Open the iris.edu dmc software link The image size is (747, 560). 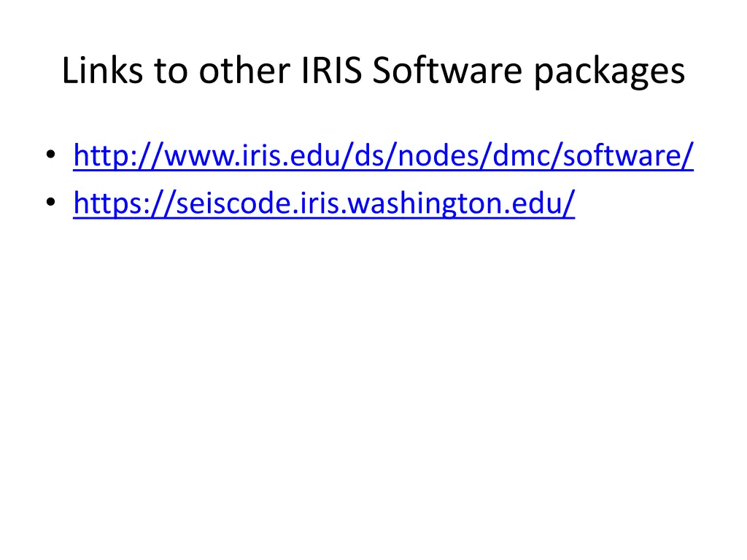point(383,155)
